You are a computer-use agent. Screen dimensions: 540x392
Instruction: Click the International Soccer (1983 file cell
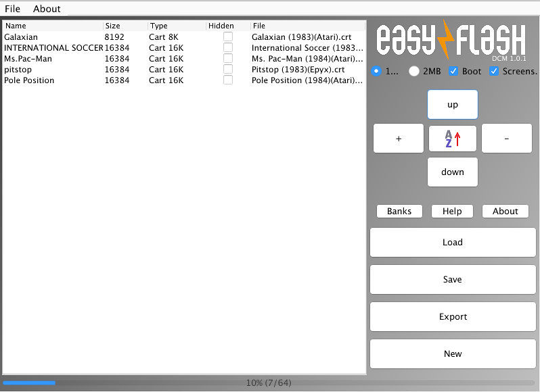click(307, 48)
